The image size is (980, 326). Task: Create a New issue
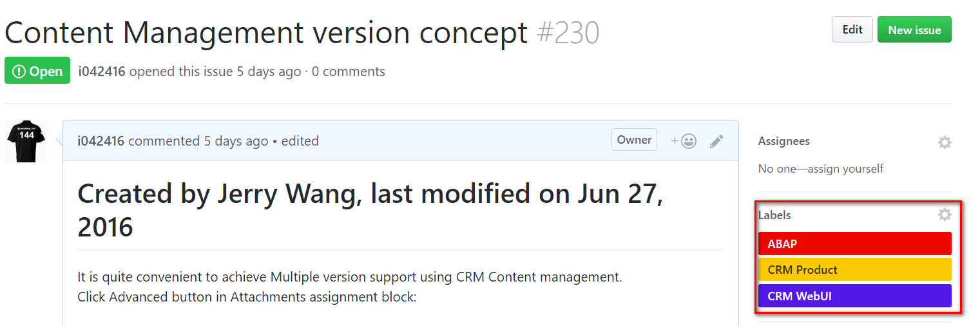pos(914,30)
